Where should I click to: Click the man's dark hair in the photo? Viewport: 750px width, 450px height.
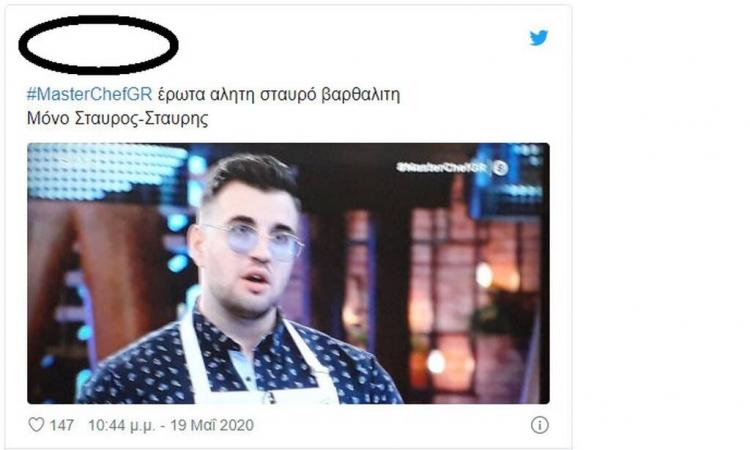click(253, 177)
